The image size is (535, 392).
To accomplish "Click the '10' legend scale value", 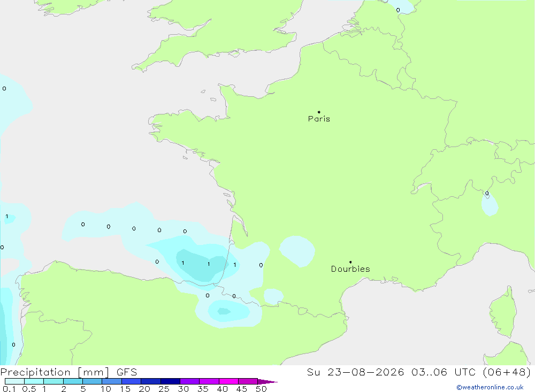I will click(x=106, y=389).
